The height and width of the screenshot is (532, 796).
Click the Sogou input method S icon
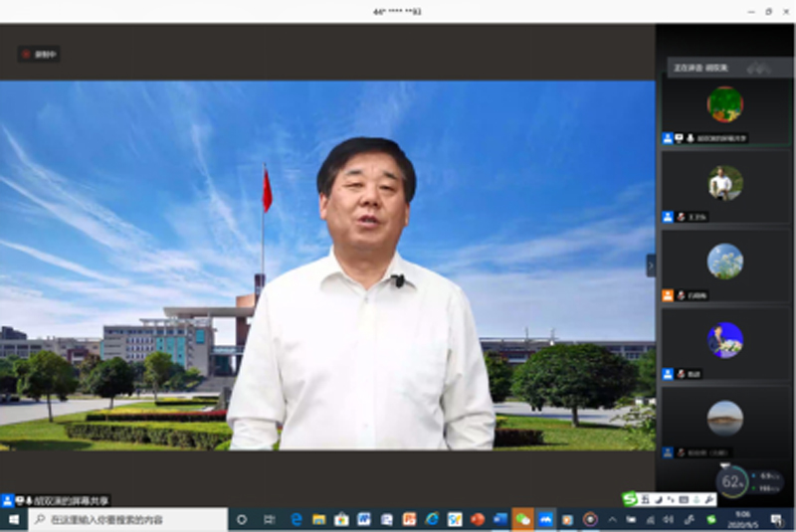(630, 499)
